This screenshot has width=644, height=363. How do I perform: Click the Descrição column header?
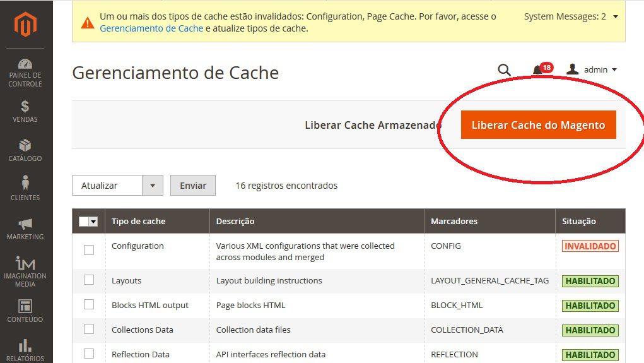(x=317, y=221)
